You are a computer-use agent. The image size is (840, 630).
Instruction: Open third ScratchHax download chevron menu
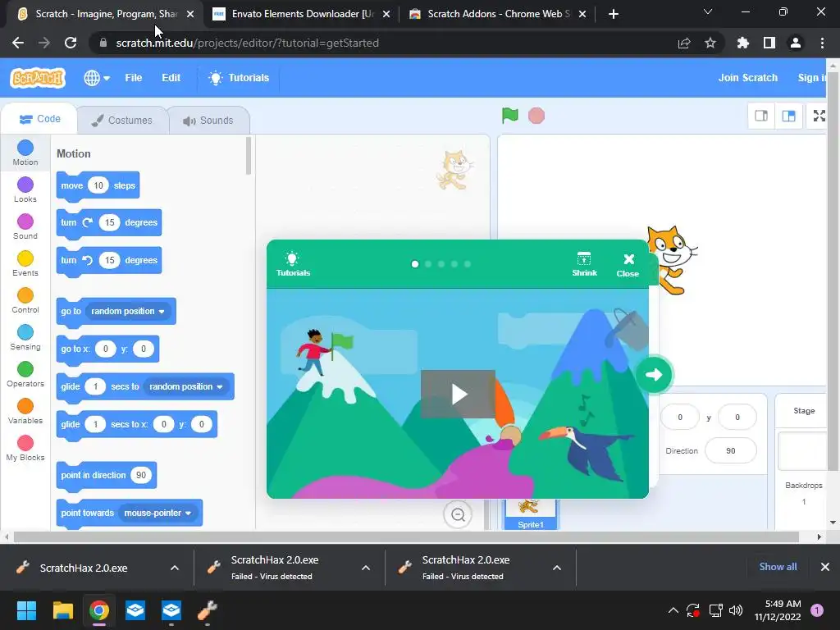coord(557,568)
